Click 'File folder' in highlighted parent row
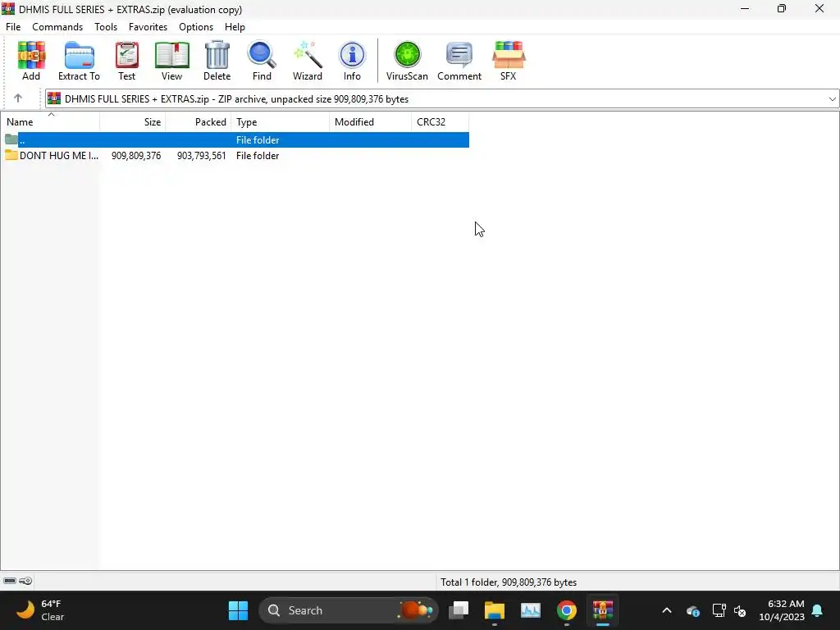The height and width of the screenshot is (630, 840). pos(258,140)
